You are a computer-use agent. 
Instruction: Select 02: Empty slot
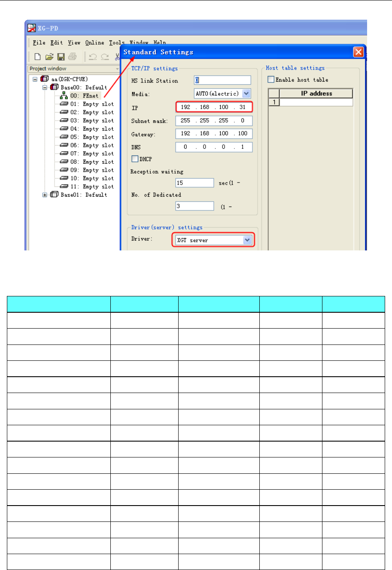point(92,112)
